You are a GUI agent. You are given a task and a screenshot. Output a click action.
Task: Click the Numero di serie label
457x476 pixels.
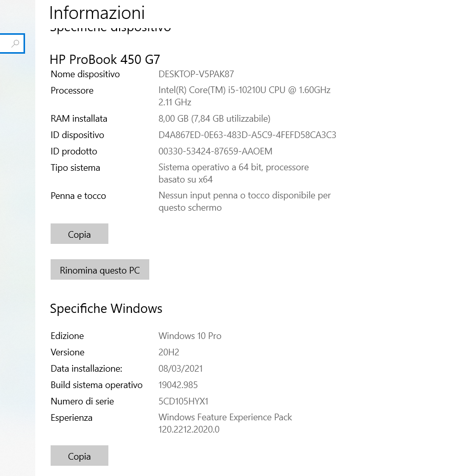(82, 401)
